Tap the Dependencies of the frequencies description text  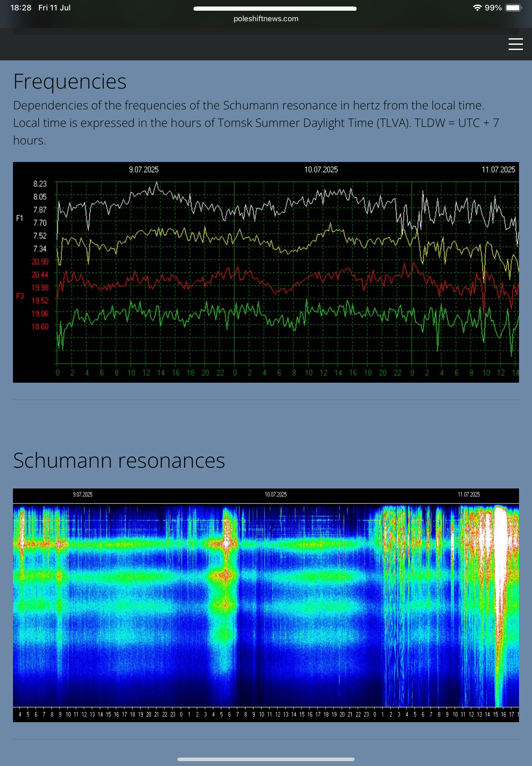pyautogui.click(x=256, y=123)
